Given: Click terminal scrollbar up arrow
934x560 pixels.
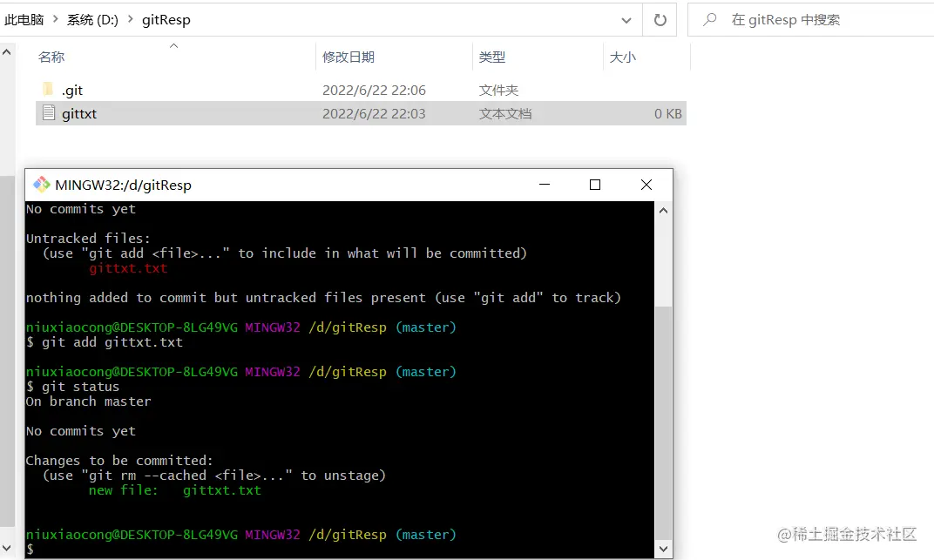Looking at the screenshot, I should coord(663,211).
